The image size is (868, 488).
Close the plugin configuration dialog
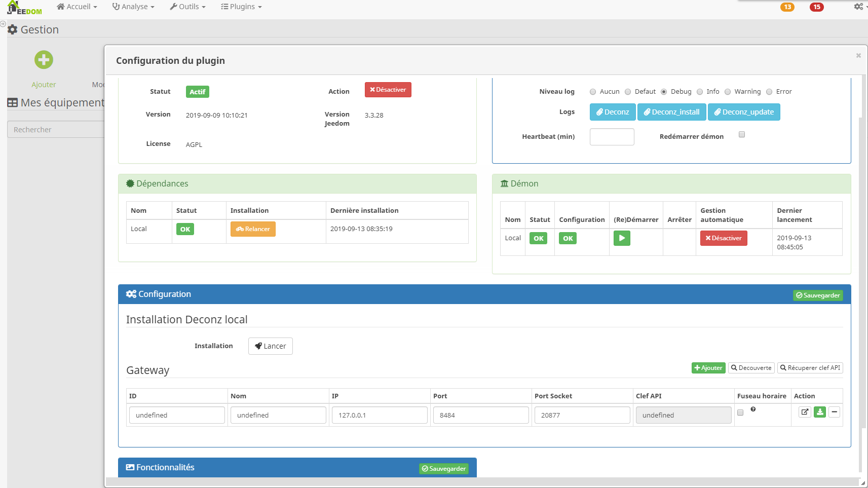click(858, 55)
